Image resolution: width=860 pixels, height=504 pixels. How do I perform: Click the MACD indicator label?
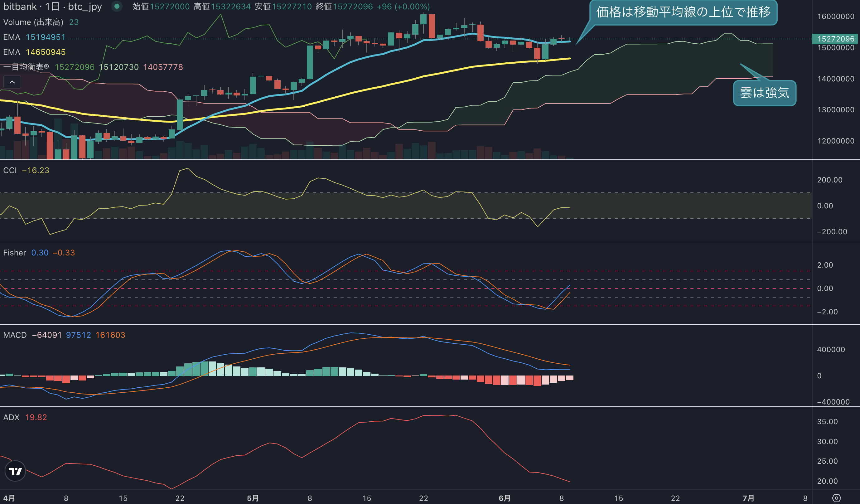point(15,335)
